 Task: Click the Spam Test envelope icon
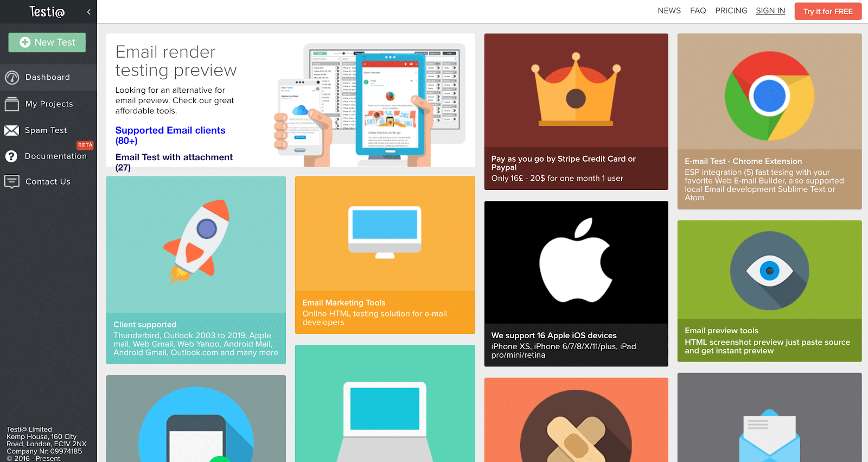(12, 130)
